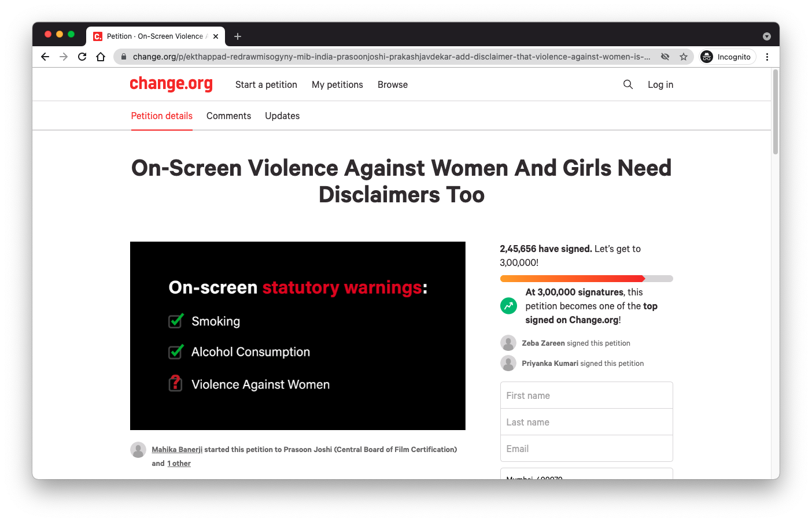Click the signature progress bar
Image resolution: width=812 pixels, height=522 pixels.
point(586,279)
